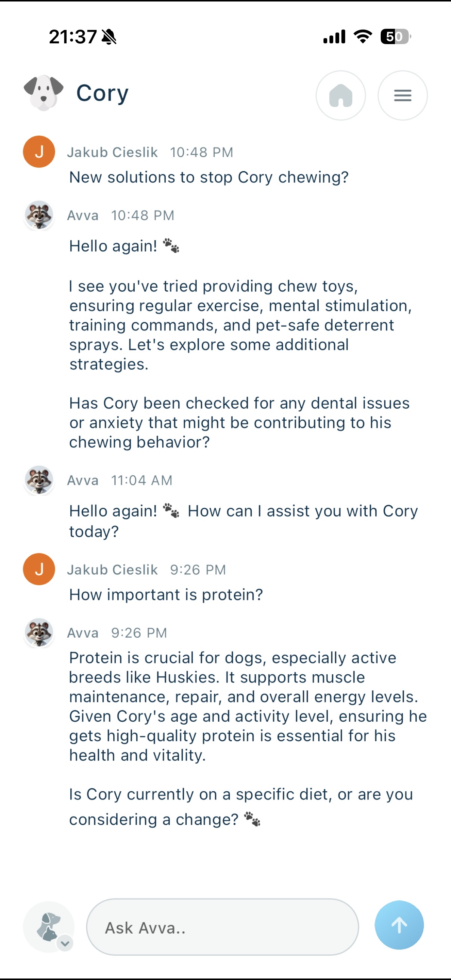Tap Cory's dog avatar in header
The height and width of the screenshot is (980, 451).
[43, 93]
